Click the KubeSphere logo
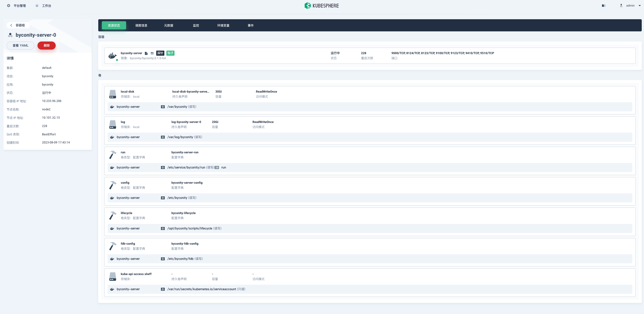This screenshot has width=644, height=314. pyautogui.click(x=322, y=6)
